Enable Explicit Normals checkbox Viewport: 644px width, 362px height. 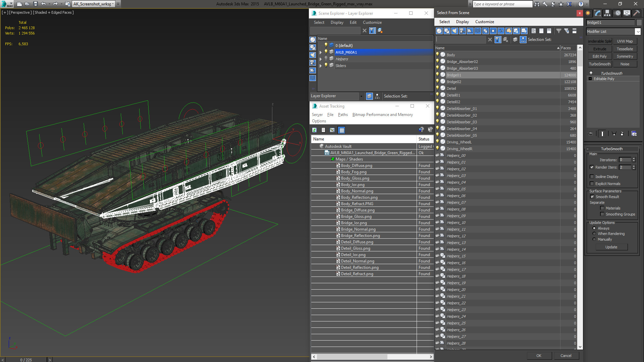pos(592,184)
